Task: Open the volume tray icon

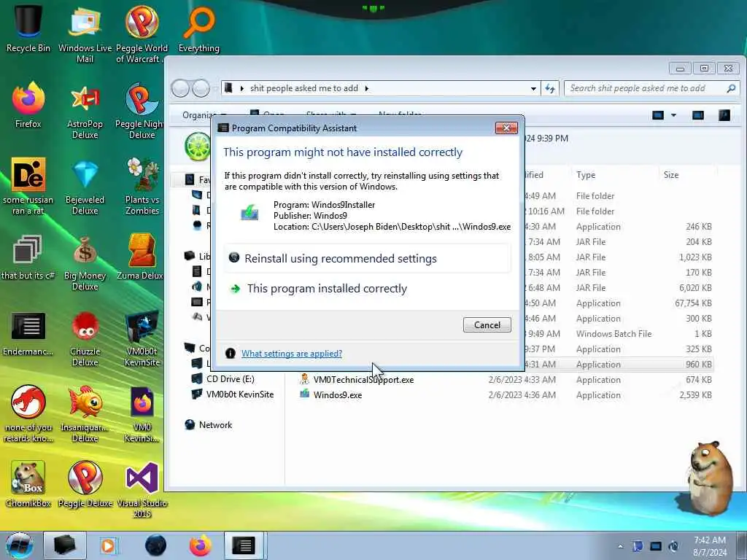Action: 673,546
